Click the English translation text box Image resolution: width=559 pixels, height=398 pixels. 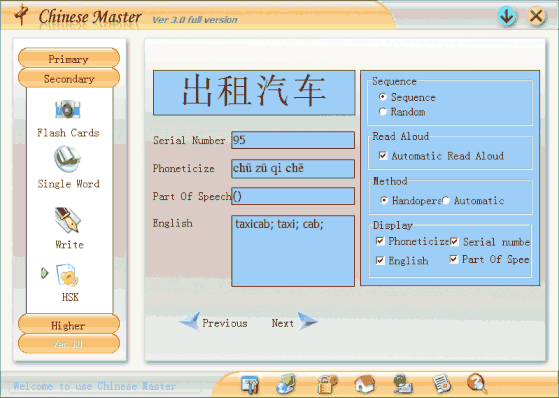coord(293,251)
